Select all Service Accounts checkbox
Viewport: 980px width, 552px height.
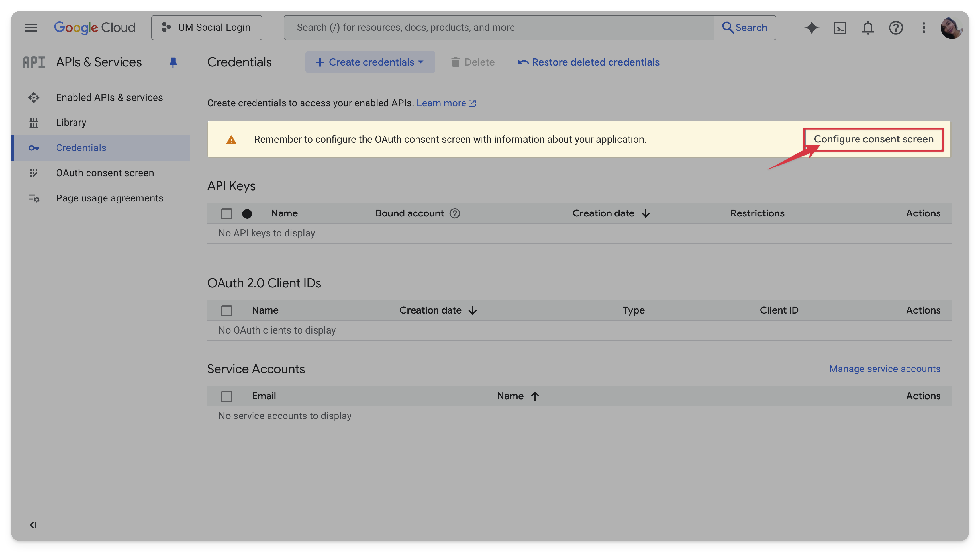[226, 397]
